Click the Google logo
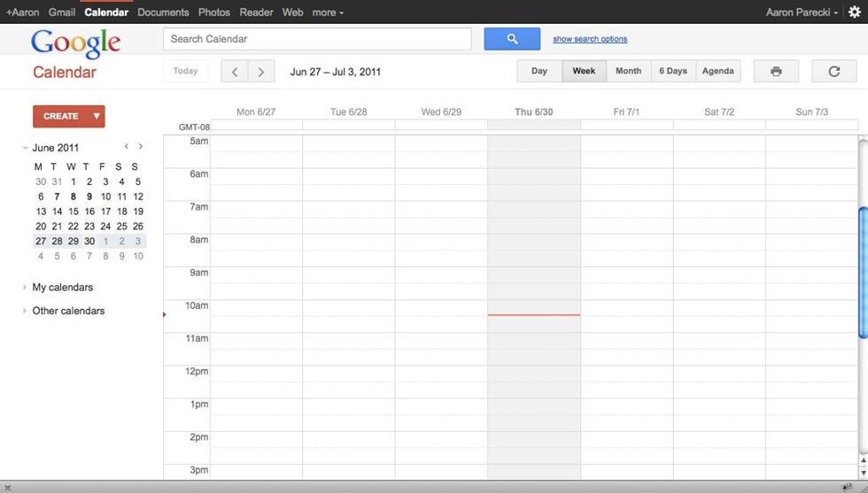The image size is (868, 493). click(76, 42)
